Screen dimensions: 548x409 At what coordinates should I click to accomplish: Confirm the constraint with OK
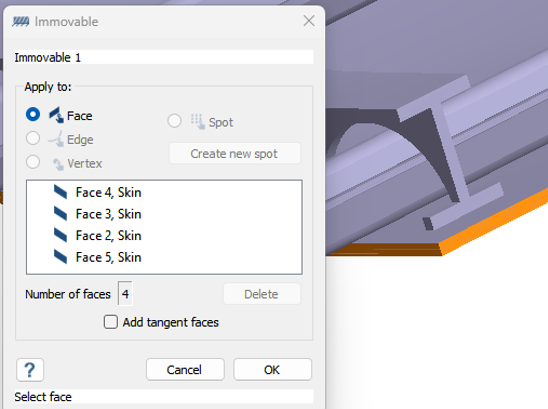coord(272,369)
